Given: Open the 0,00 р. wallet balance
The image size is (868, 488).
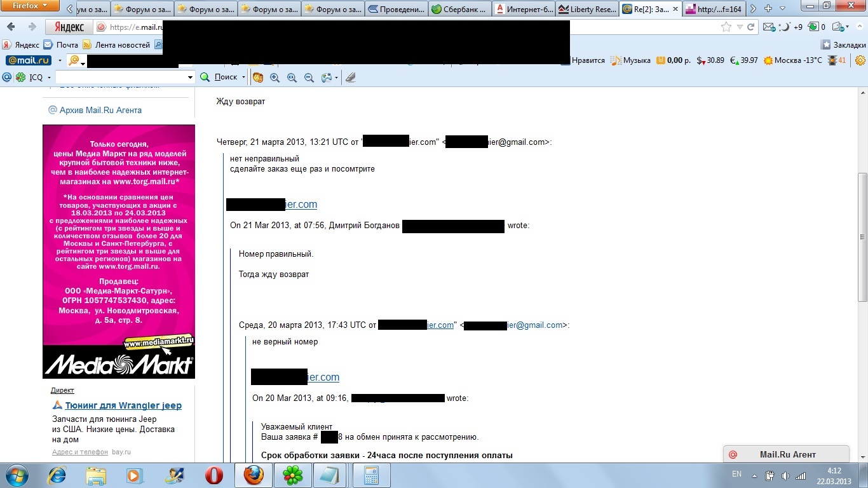Looking at the screenshot, I should (673, 60).
